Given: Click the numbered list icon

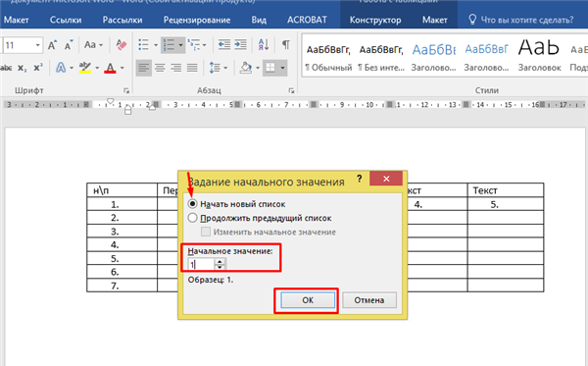Looking at the screenshot, I should tap(169, 45).
